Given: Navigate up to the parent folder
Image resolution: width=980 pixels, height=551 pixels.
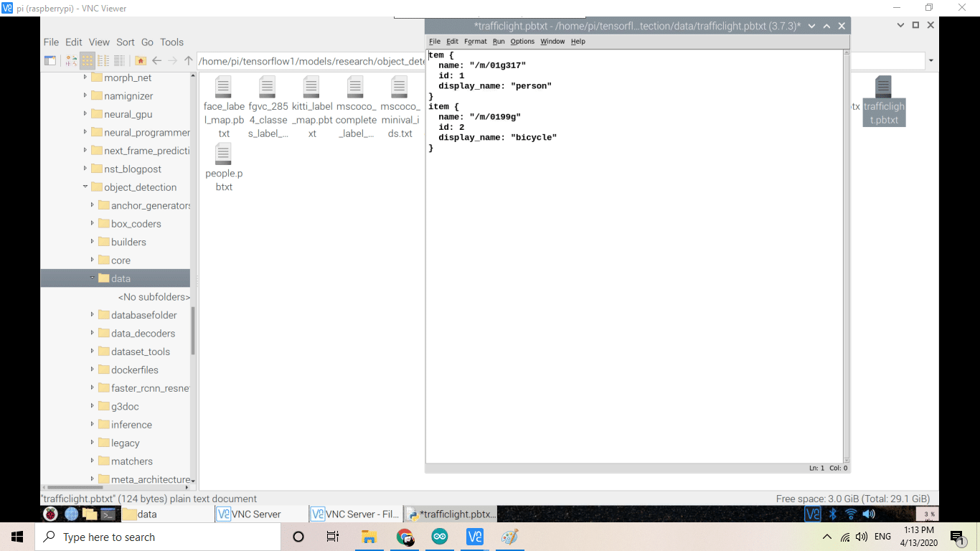Looking at the screenshot, I should pyautogui.click(x=189, y=61).
